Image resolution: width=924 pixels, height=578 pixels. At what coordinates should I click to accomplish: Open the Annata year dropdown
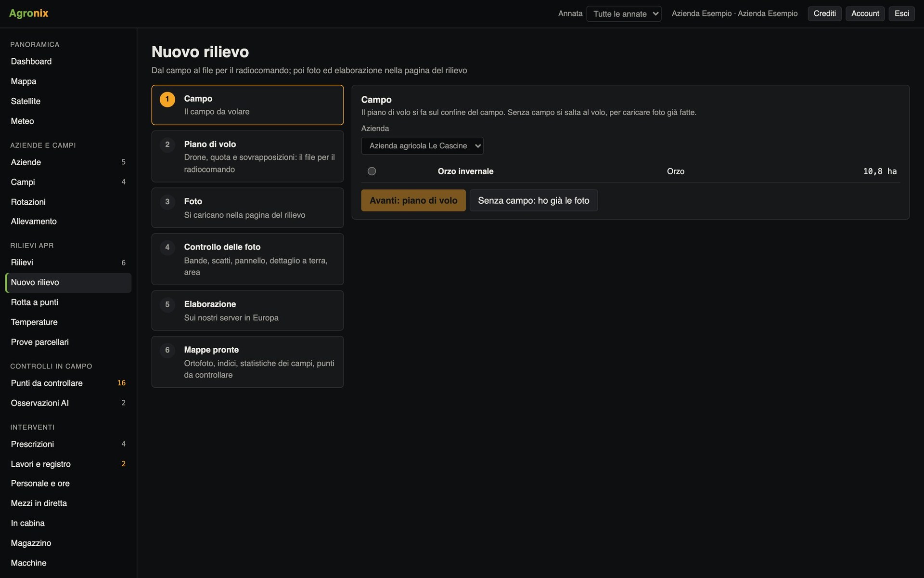tap(624, 13)
